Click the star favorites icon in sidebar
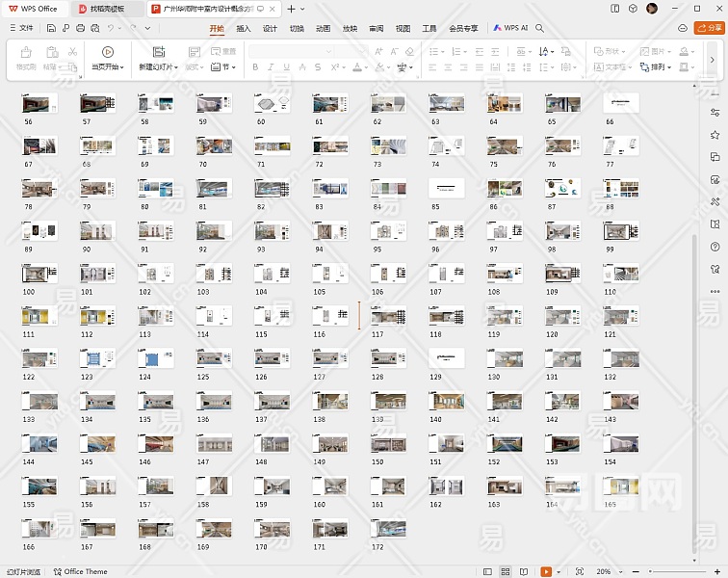Screen dimensions: 728x578 715,136
